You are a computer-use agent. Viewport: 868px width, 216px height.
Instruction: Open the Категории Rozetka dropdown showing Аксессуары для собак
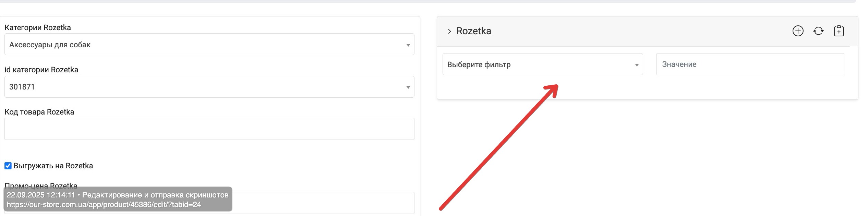coord(209,44)
